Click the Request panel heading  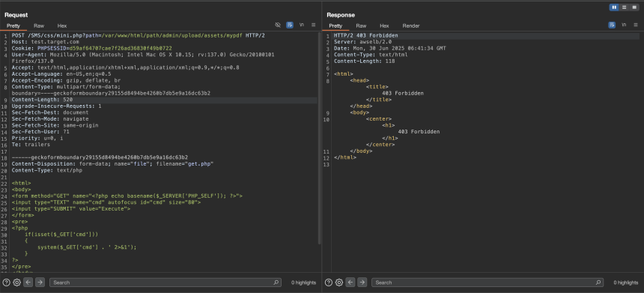point(16,15)
